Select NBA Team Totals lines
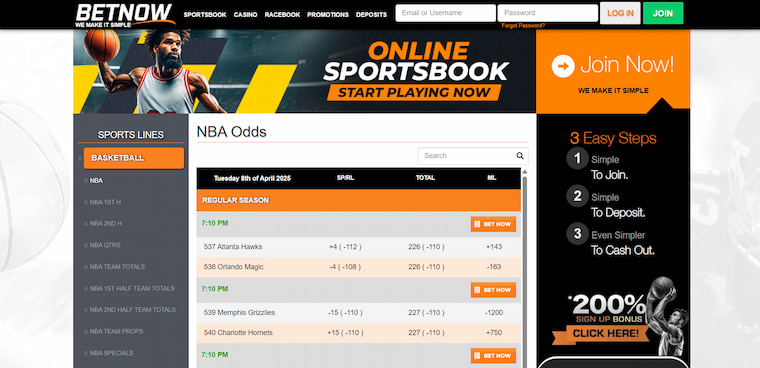This screenshot has height=368, width=760. click(x=117, y=267)
